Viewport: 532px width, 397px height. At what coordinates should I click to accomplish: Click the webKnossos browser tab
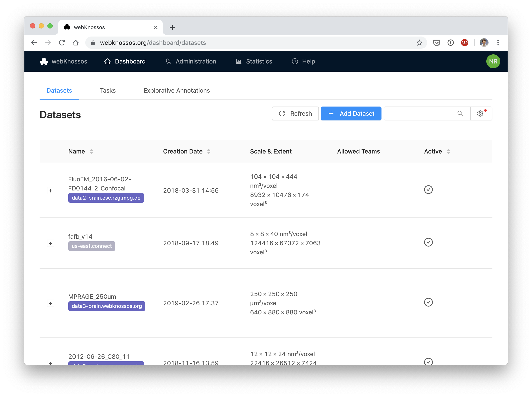tap(110, 27)
